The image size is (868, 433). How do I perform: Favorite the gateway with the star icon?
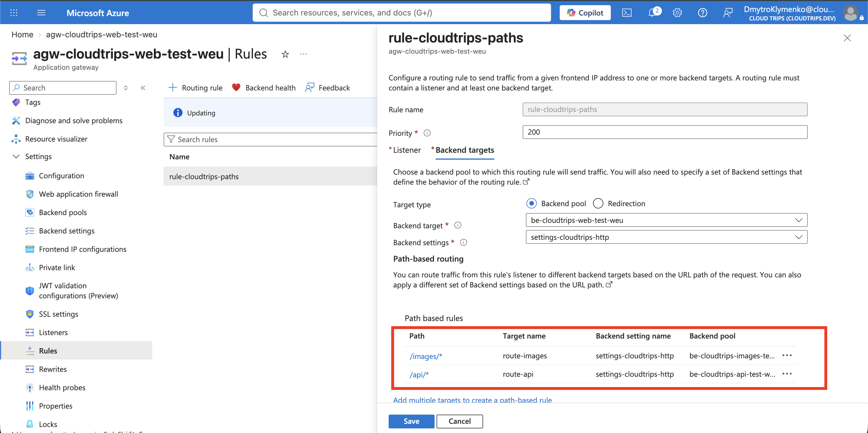285,54
